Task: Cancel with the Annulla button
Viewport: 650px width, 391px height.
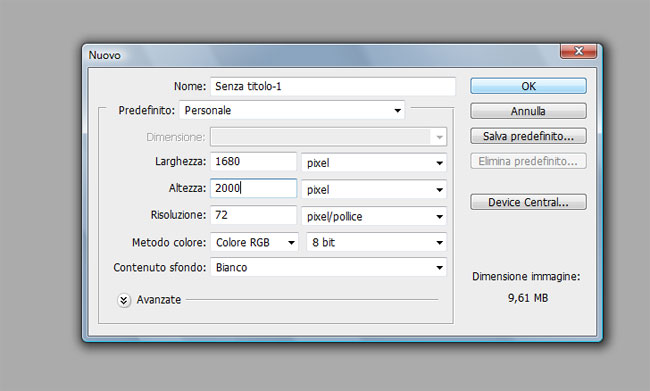Action: 528,111
